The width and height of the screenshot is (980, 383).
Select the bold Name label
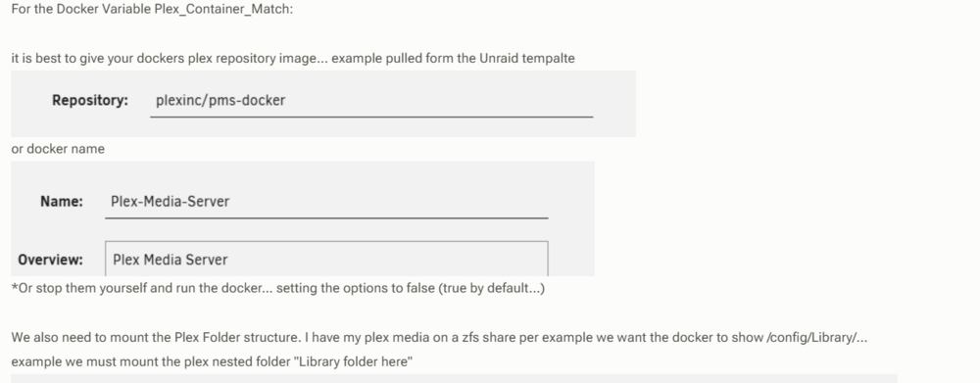(61, 202)
